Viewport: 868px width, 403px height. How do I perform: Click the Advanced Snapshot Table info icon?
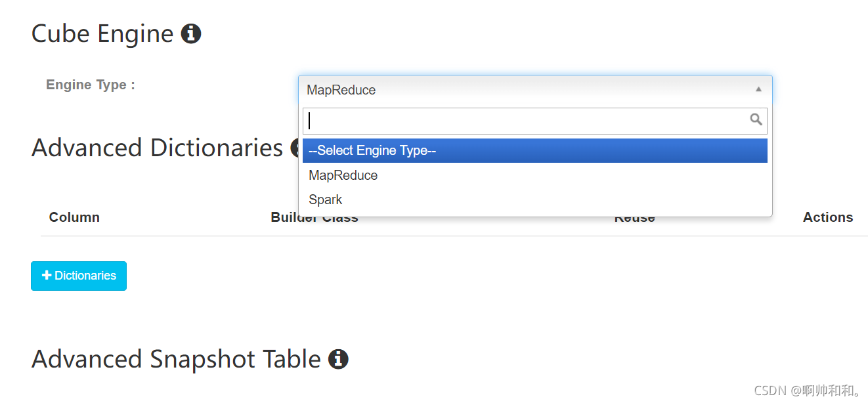coord(338,359)
